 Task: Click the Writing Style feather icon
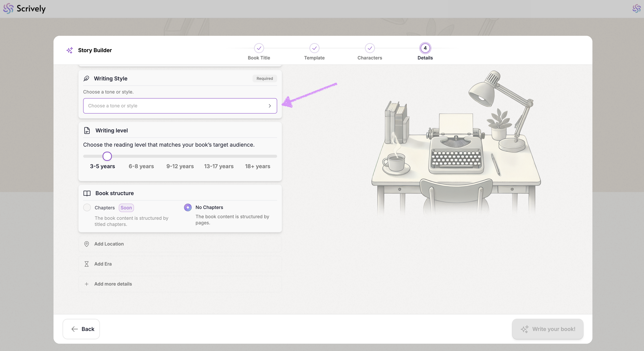(x=86, y=79)
